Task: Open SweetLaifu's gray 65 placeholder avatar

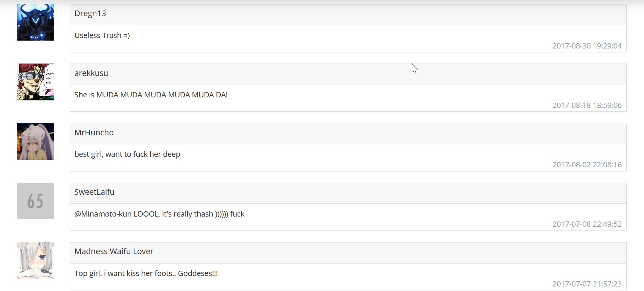Action: pos(36,201)
